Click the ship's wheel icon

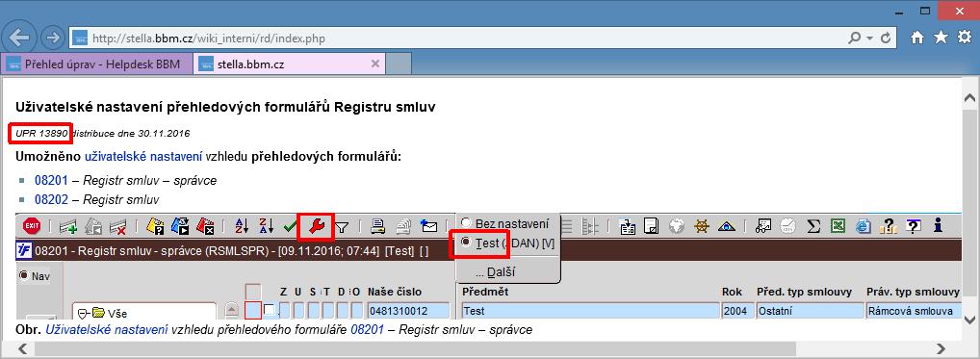tap(701, 226)
